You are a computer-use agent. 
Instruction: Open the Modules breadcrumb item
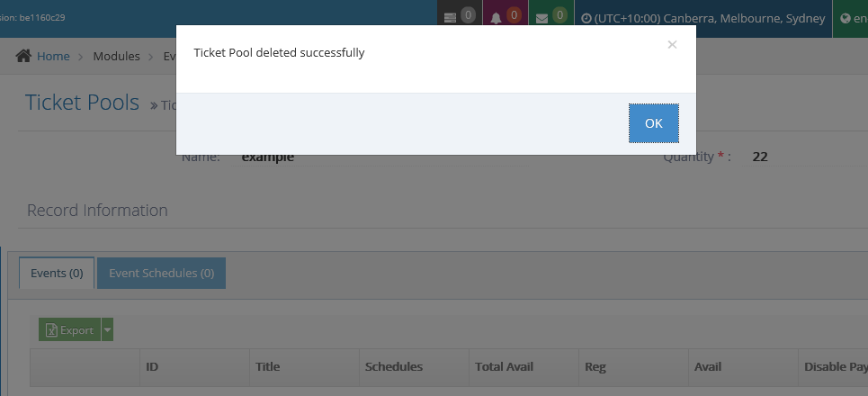pyautogui.click(x=116, y=56)
